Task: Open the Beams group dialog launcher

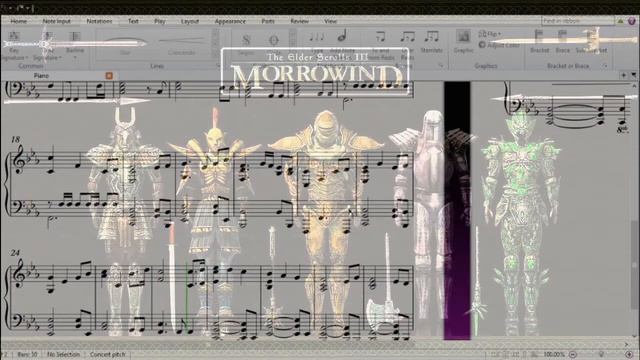Action: [440, 65]
